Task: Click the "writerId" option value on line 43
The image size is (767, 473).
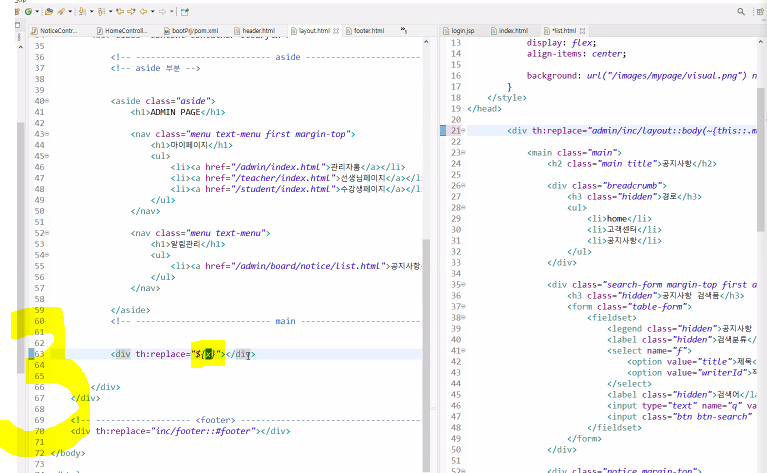Action: (722, 373)
